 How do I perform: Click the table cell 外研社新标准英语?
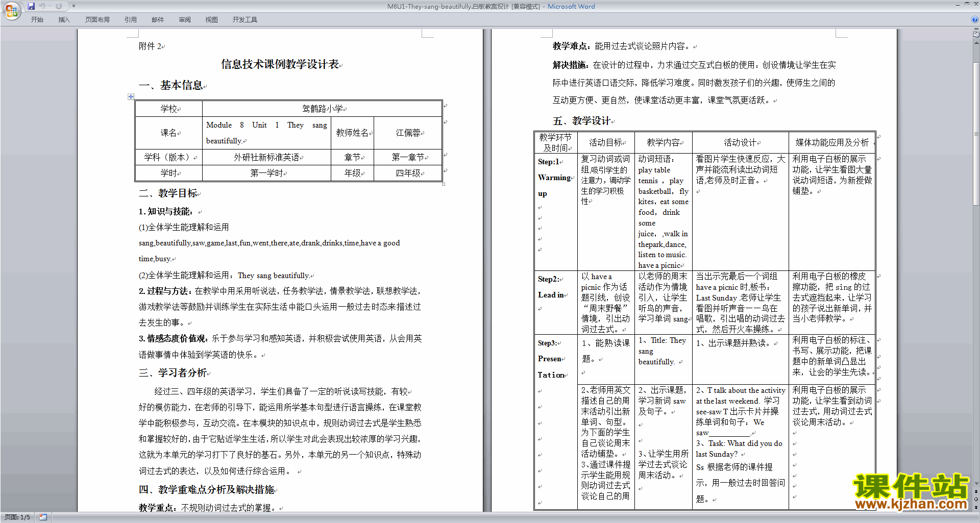(266, 157)
